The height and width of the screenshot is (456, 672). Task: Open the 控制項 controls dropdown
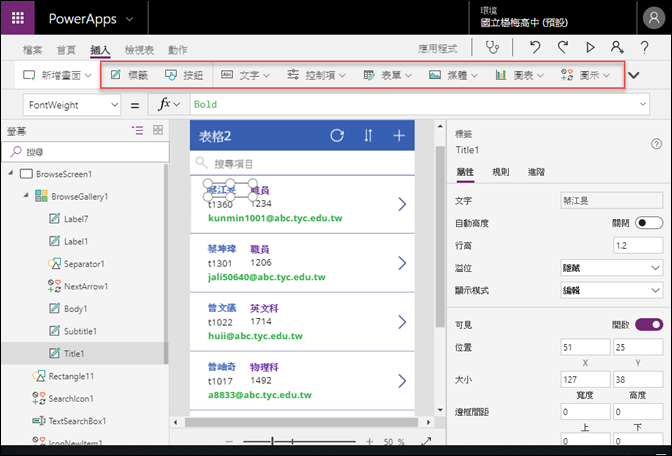tap(316, 75)
